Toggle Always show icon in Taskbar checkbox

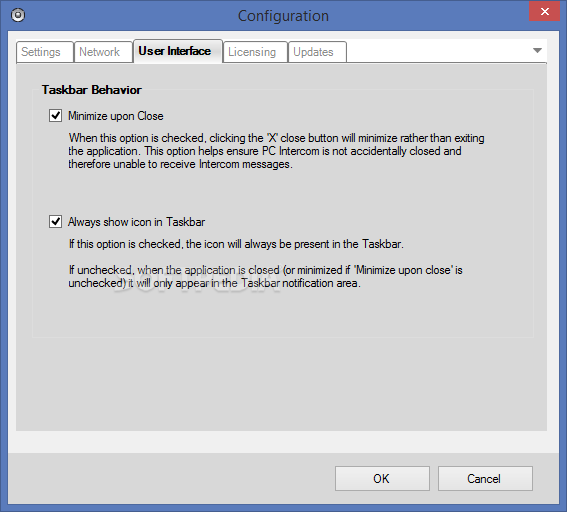55,221
